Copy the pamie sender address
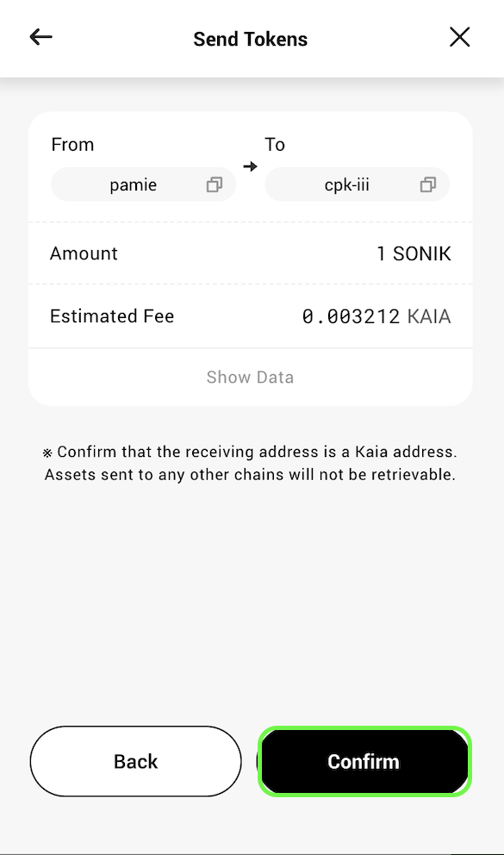This screenshot has height=855, width=504. [215, 184]
